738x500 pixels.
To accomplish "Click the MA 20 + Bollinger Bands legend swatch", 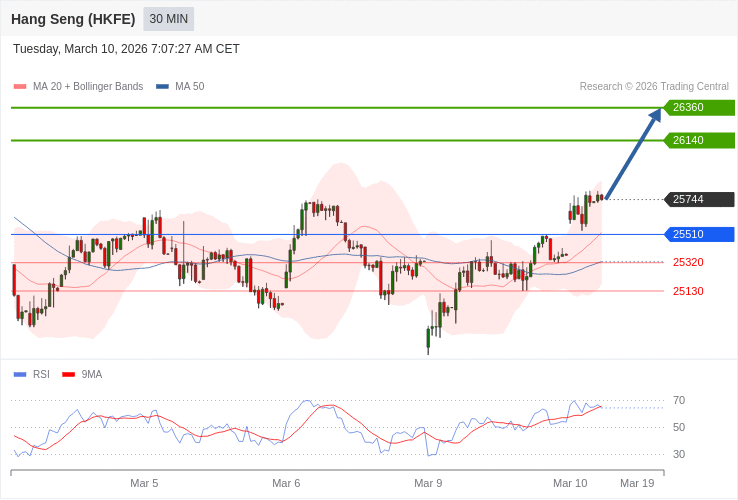I will point(20,87).
